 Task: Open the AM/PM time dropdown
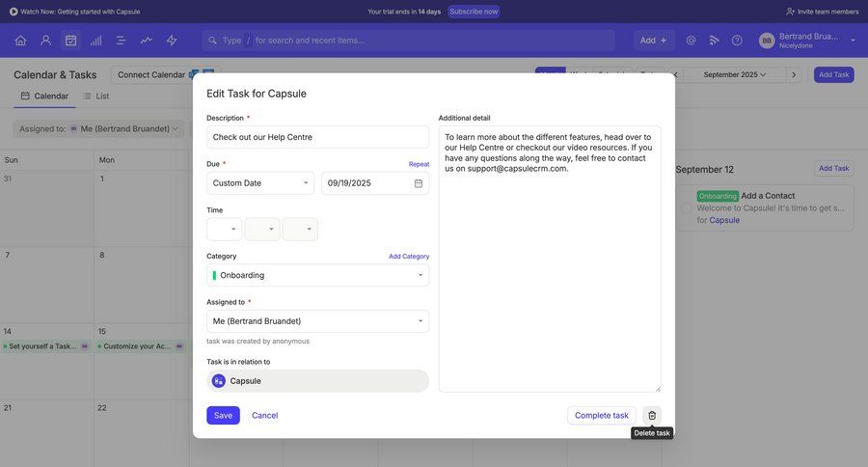(x=300, y=230)
